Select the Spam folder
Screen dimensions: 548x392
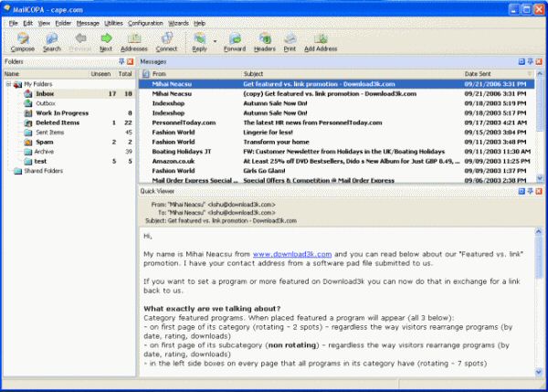[x=45, y=142]
